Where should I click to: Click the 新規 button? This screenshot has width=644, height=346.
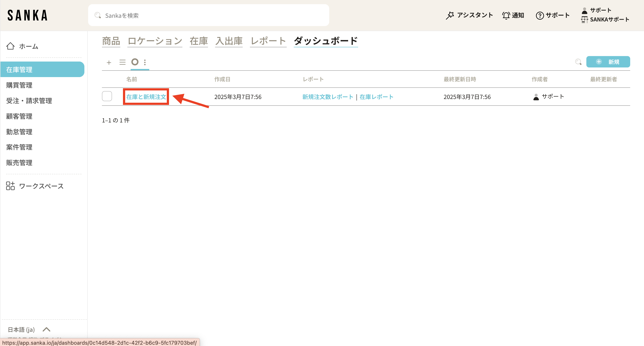pos(608,62)
